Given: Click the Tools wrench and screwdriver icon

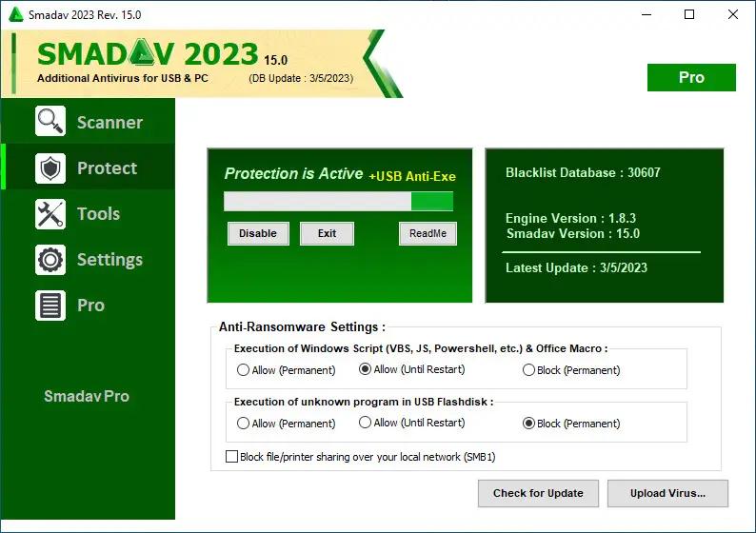Looking at the screenshot, I should (x=50, y=214).
